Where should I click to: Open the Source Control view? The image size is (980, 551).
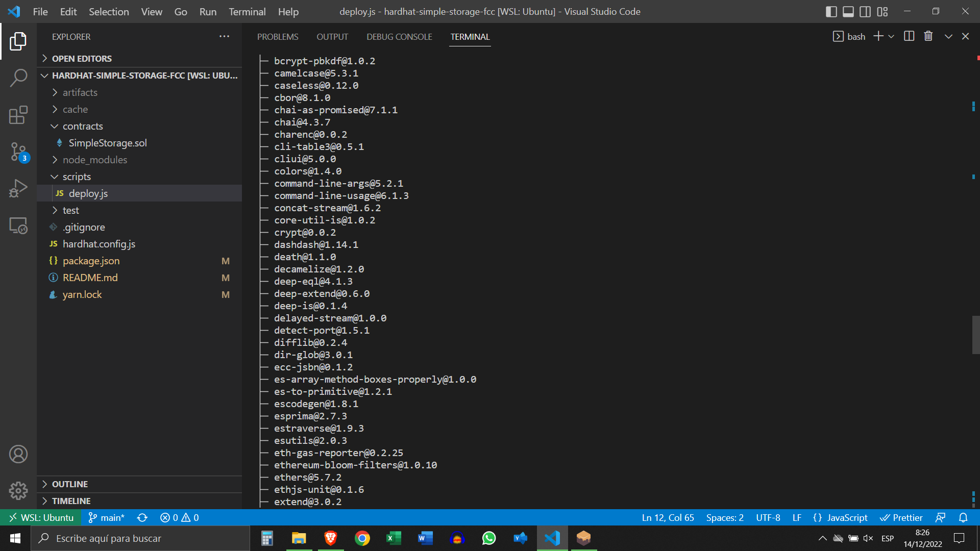pyautogui.click(x=18, y=152)
